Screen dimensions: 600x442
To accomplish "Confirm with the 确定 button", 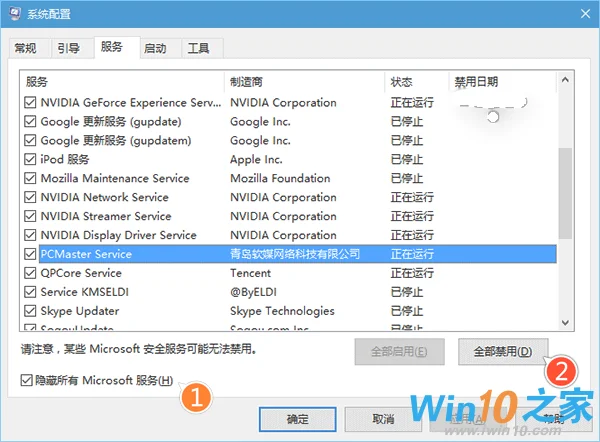I will (x=297, y=418).
